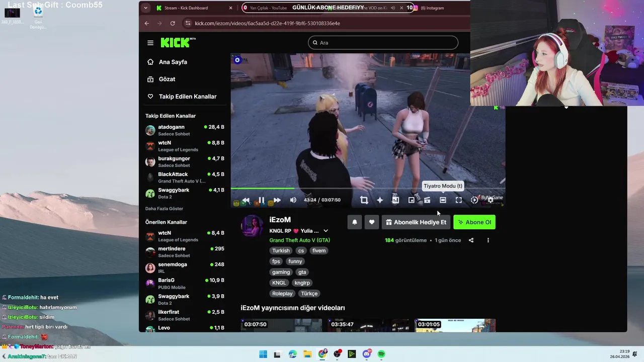Screen dimensions: 644x362
Task: Open BarisG recommended channel
Action: pos(185,284)
